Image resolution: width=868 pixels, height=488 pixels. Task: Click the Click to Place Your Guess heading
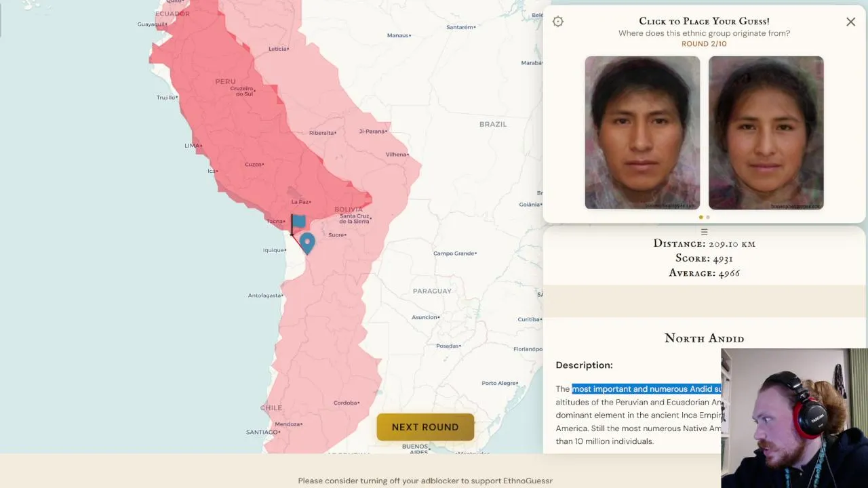[704, 21]
